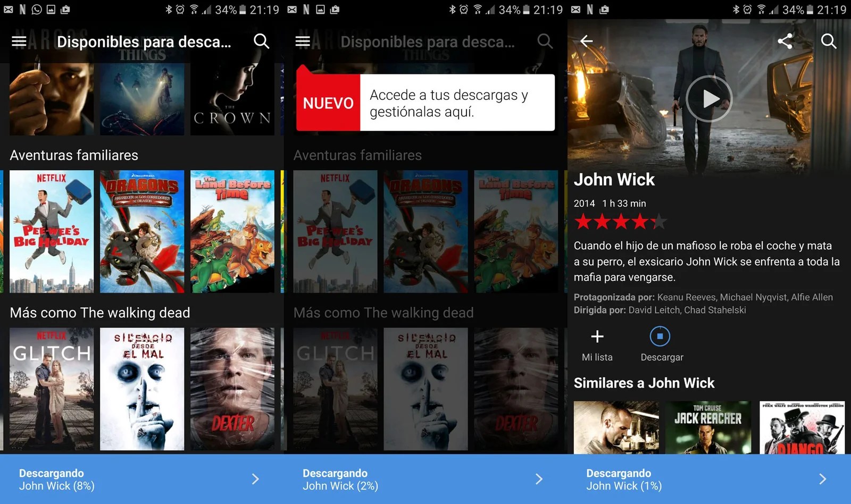
Task: Open Land Before Time in the left panel
Action: click(232, 231)
